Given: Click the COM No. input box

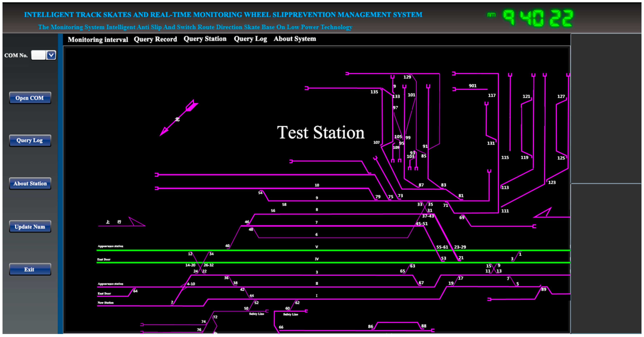Looking at the screenshot, I should coord(38,55).
